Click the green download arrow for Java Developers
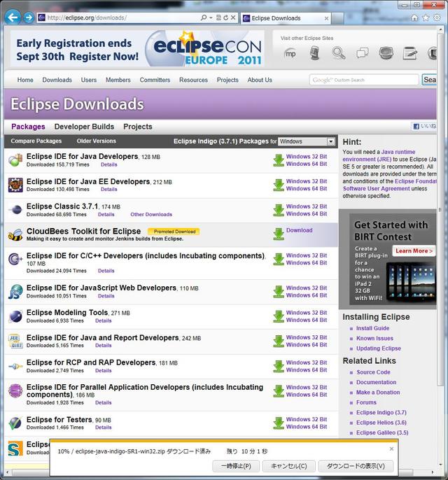This screenshot has width=448, height=480. click(279, 160)
